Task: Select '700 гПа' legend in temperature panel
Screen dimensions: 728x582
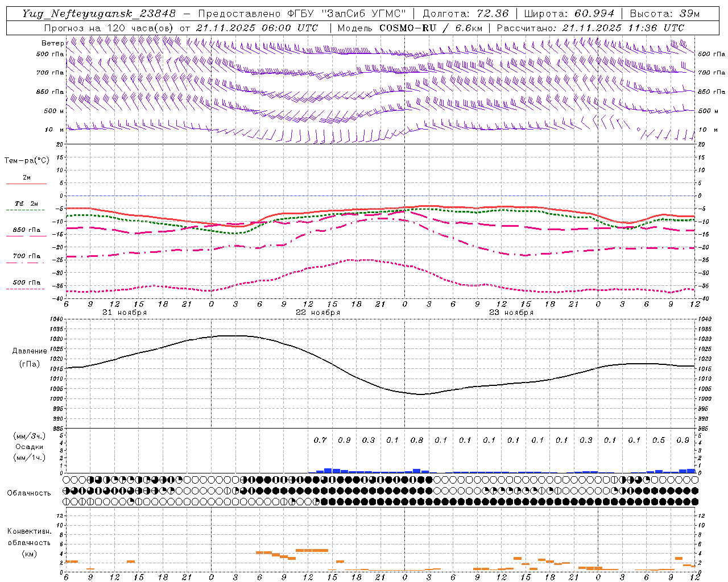Action: click(27, 256)
